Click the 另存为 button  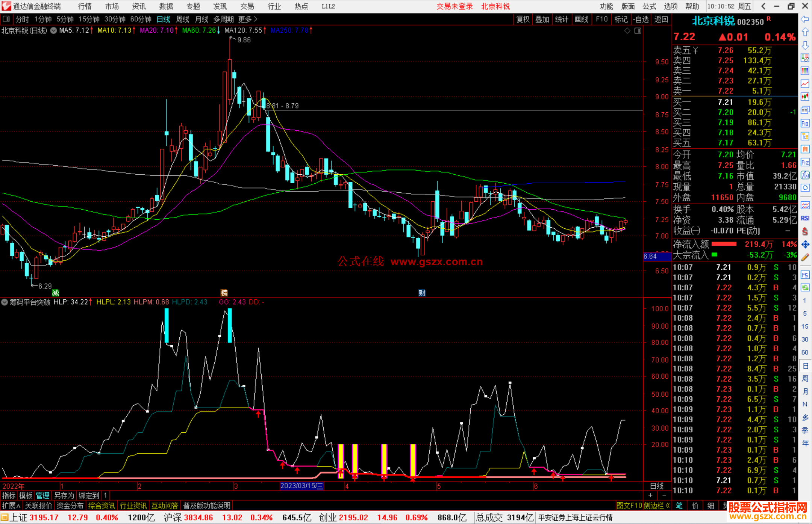(64, 495)
